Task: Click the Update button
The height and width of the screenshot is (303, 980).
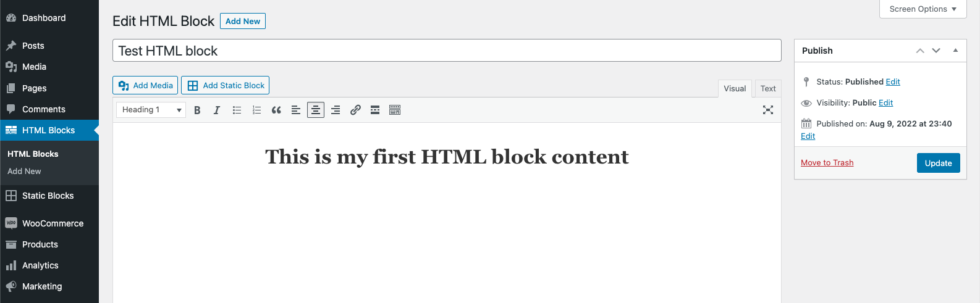Action: click(938, 163)
